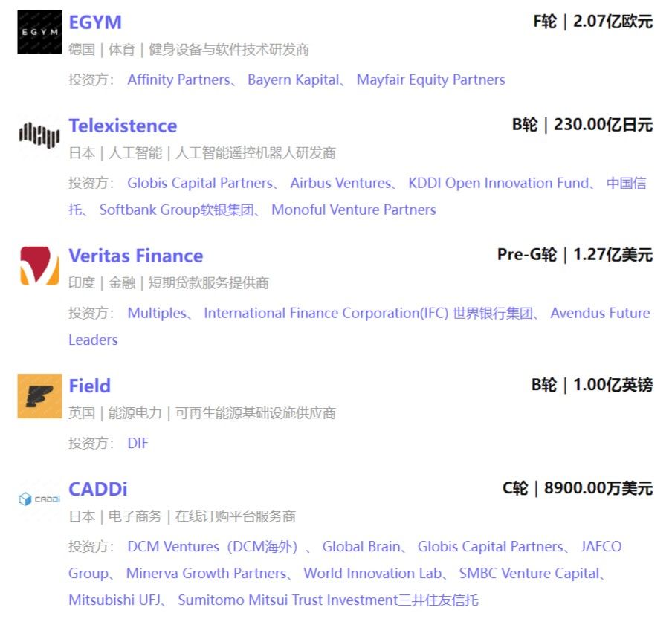Select Field funding B轮 | 1.00亿英镑

tap(592, 385)
